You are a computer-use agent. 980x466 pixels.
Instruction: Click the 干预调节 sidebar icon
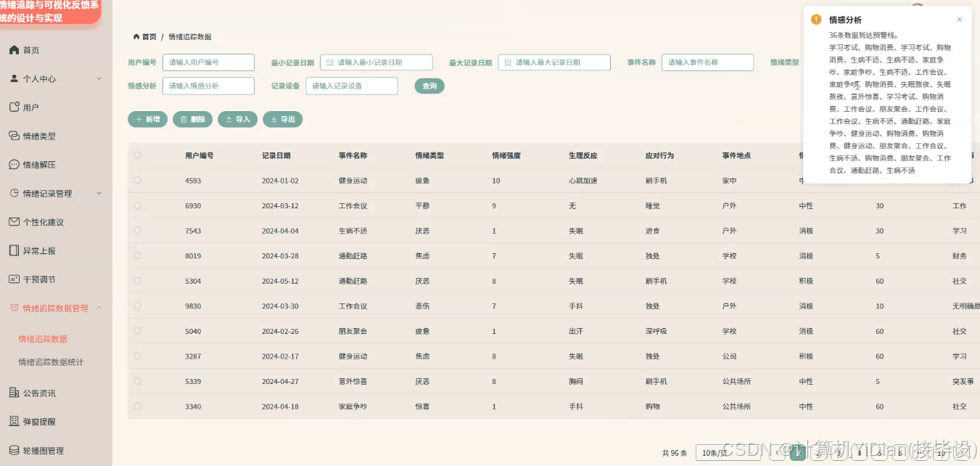point(14,279)
